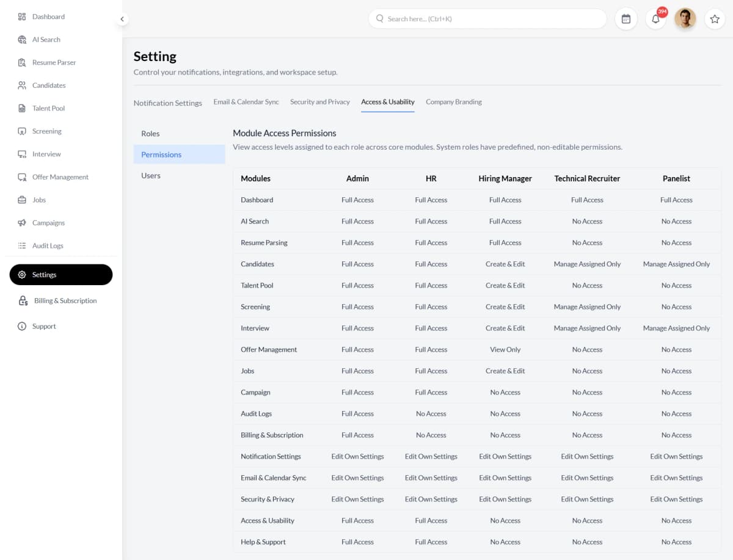
Task: Open Offer Management in sidebar
Action: (x=60, y=177)
